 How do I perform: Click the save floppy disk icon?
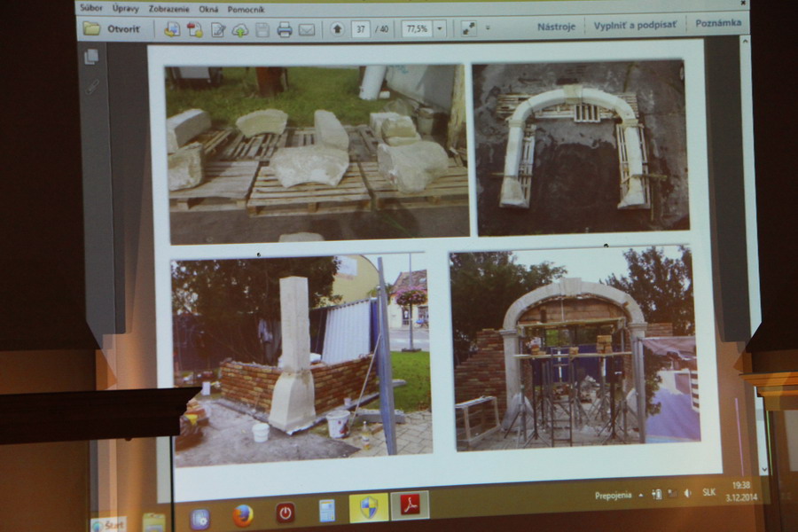262,30
